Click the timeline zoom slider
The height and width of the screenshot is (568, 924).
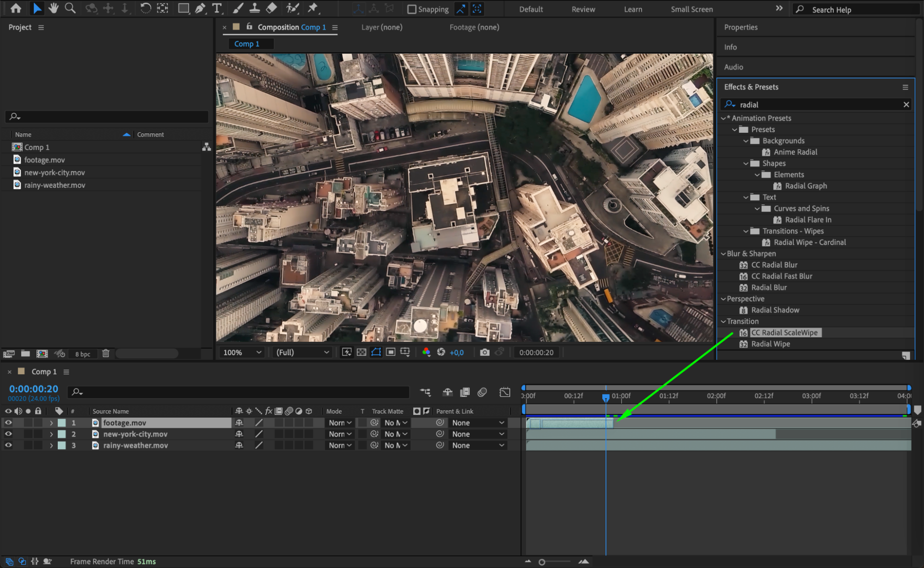[x=542, y=562]
